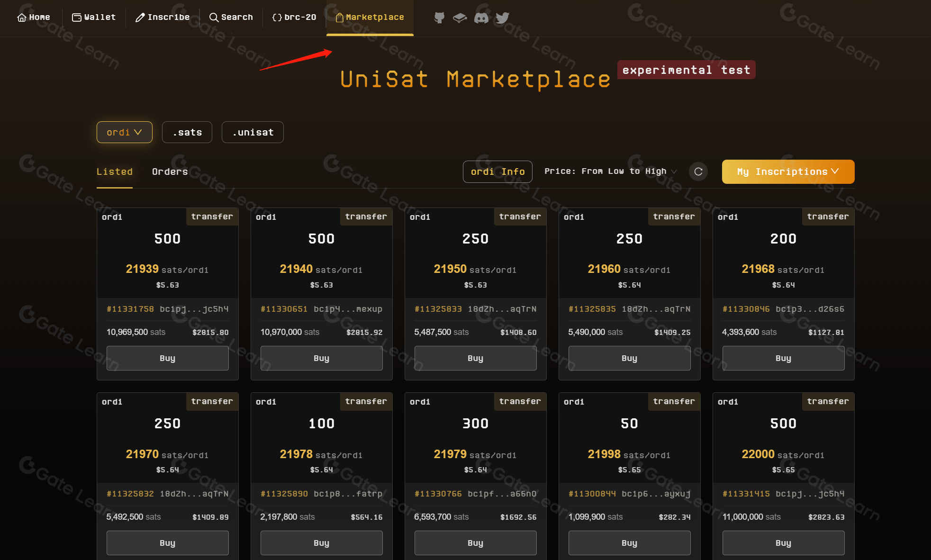Select the .sats category
The image size is (931, 560).
(x=187, y=132)
